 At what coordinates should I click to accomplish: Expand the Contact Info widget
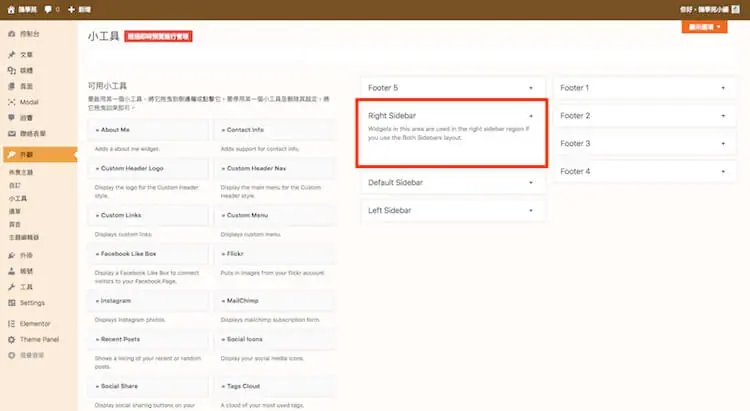point(274,130)
